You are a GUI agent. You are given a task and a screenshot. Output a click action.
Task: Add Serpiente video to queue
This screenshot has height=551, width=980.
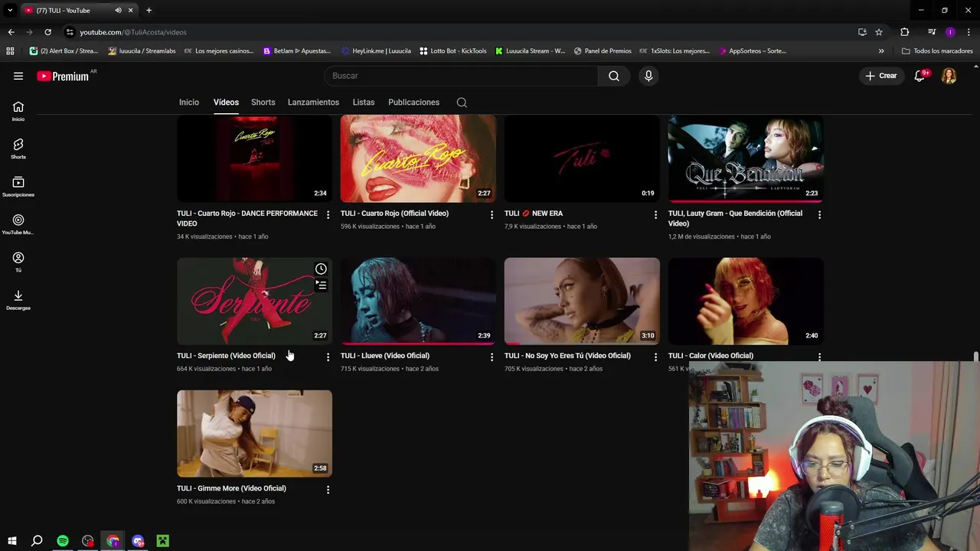click(321, 285)
